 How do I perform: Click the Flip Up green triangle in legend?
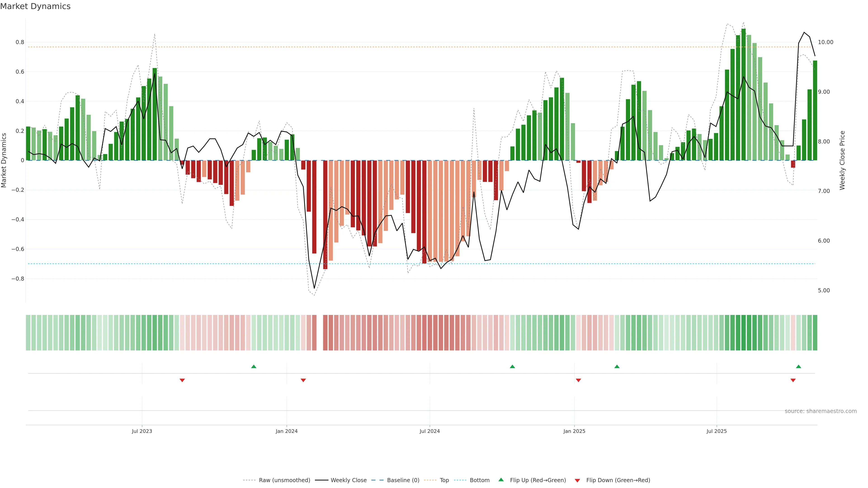501,480
